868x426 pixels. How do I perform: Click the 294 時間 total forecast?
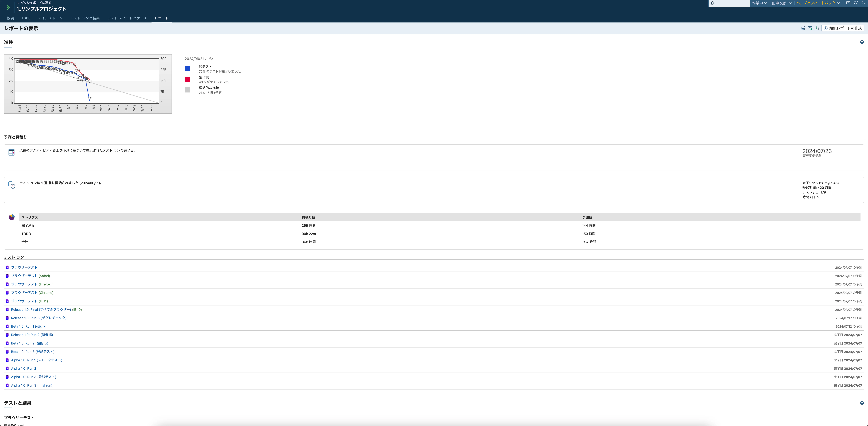point(589,242)
